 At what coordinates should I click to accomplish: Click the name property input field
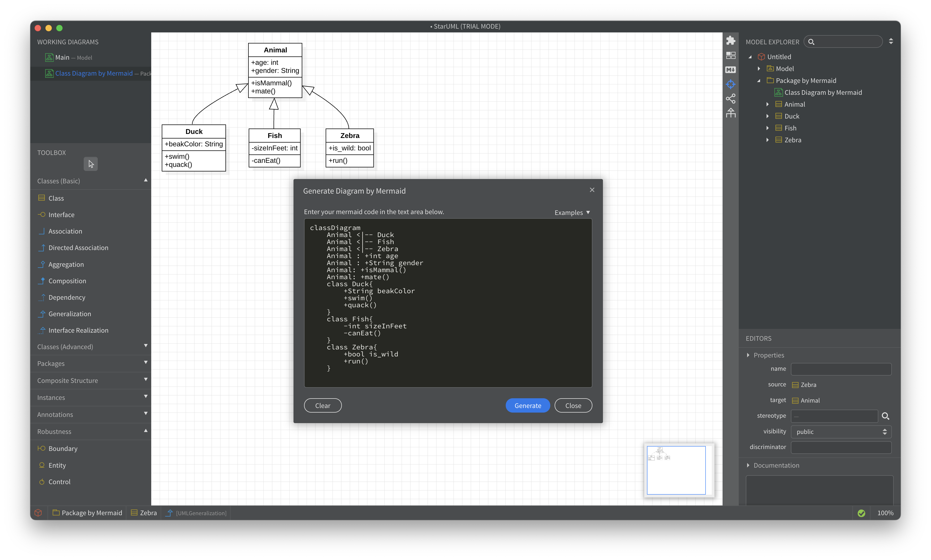click(x=841, y=369)
